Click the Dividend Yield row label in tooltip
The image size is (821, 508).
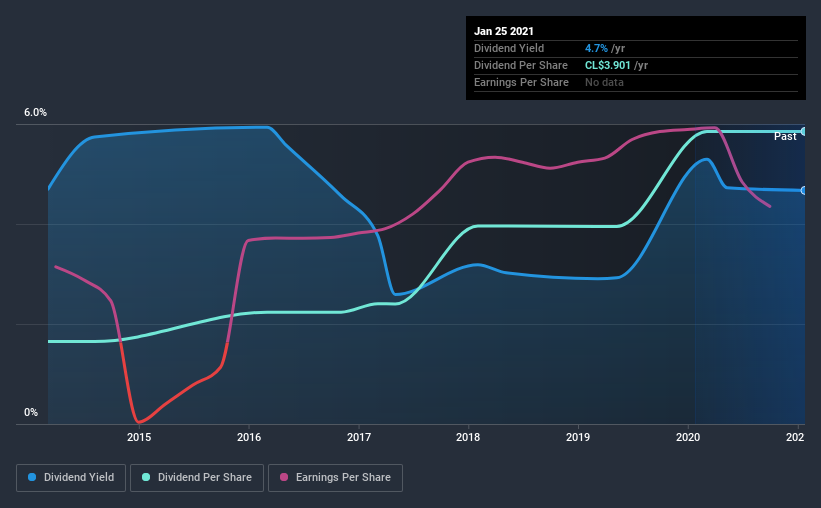tap(509, 48)
